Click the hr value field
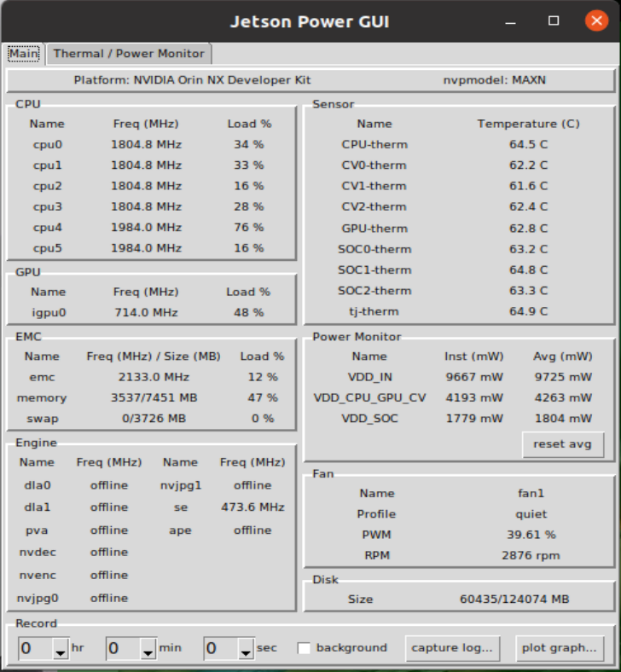The image size is (621, 672). [36, 648]
